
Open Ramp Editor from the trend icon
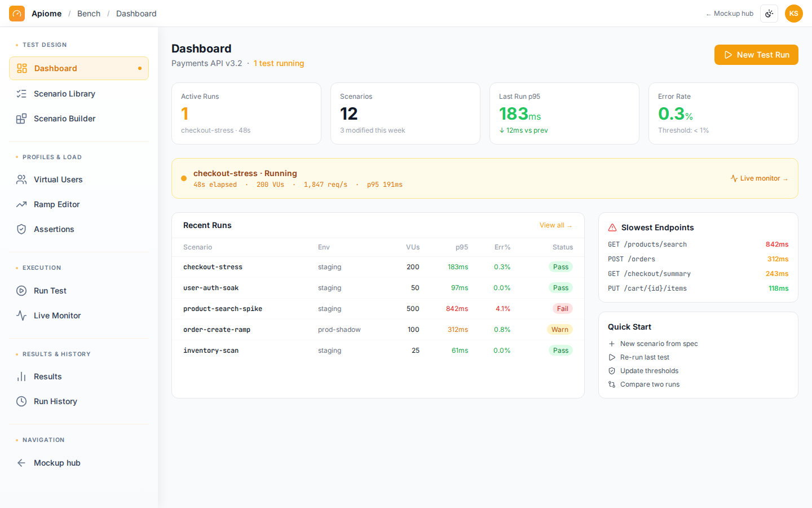coord(21,204)
